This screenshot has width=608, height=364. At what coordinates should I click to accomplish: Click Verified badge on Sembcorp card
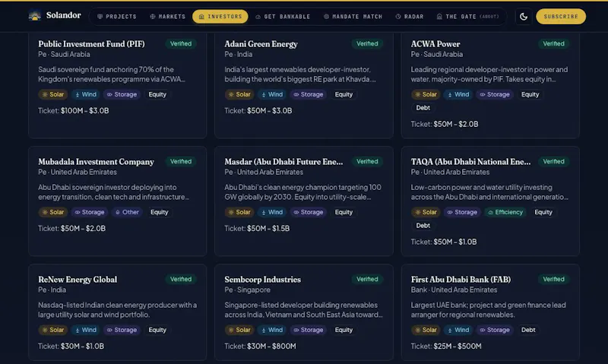(x=367, y=279)
